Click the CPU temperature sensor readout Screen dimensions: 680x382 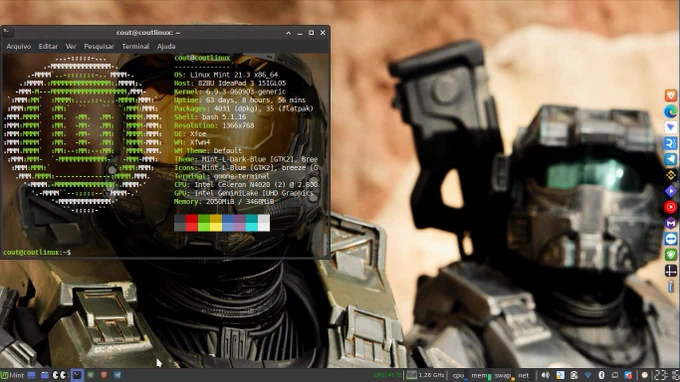(x=388, y=375)
